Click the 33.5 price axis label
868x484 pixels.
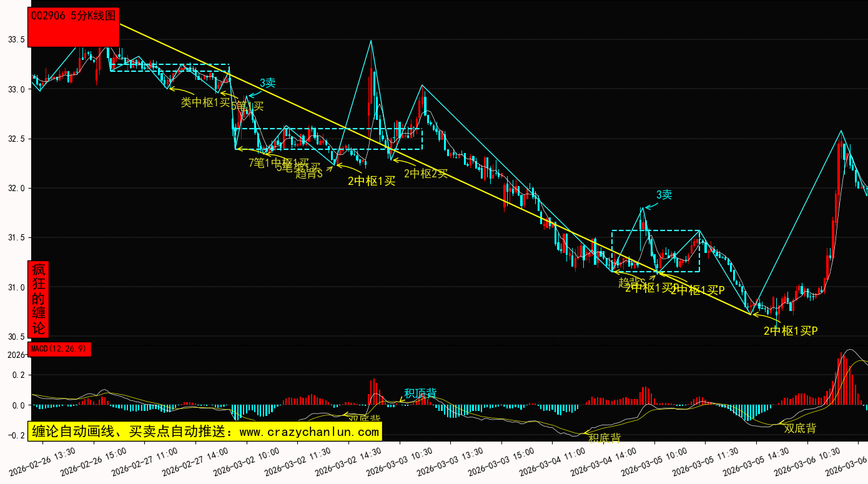(x=16, y=40)
